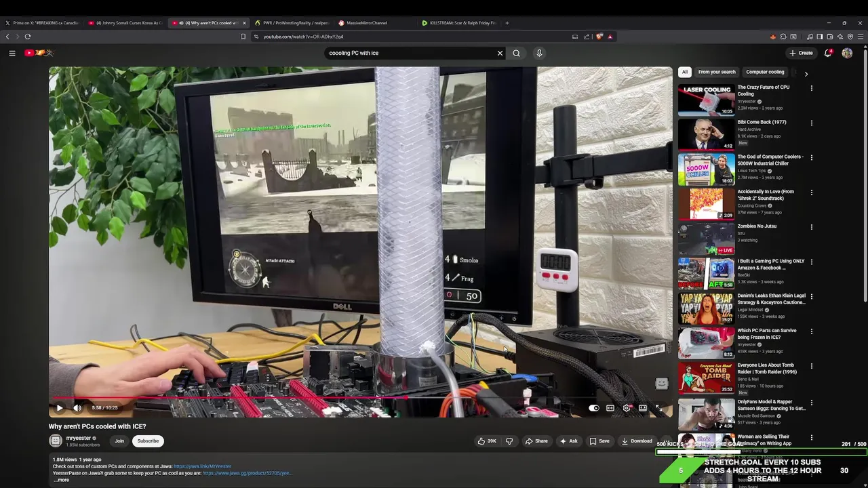The height and width of the screenshot is (488, 868).
Task: Open the Create menu
Action: 801,53
